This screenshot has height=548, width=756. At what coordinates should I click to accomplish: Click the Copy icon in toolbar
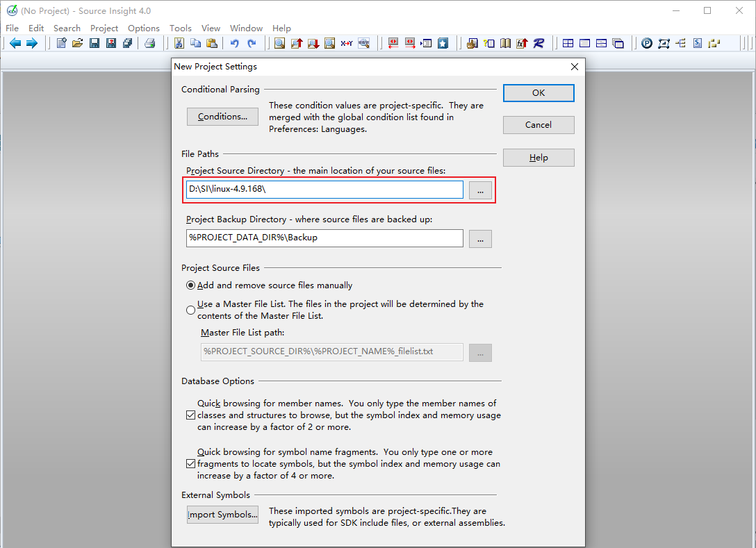tap(195, 43)
